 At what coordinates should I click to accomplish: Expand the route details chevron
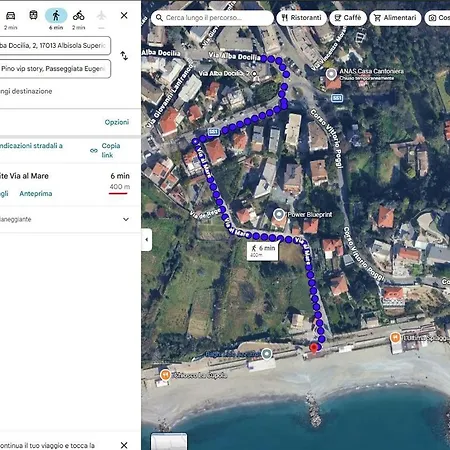tap(126, 219)
